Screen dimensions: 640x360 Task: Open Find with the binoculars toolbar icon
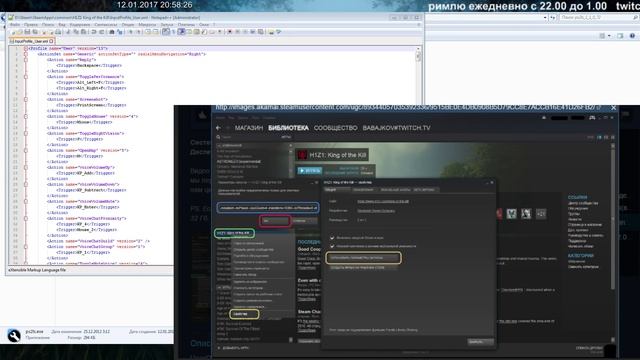[x=111, y=32]
